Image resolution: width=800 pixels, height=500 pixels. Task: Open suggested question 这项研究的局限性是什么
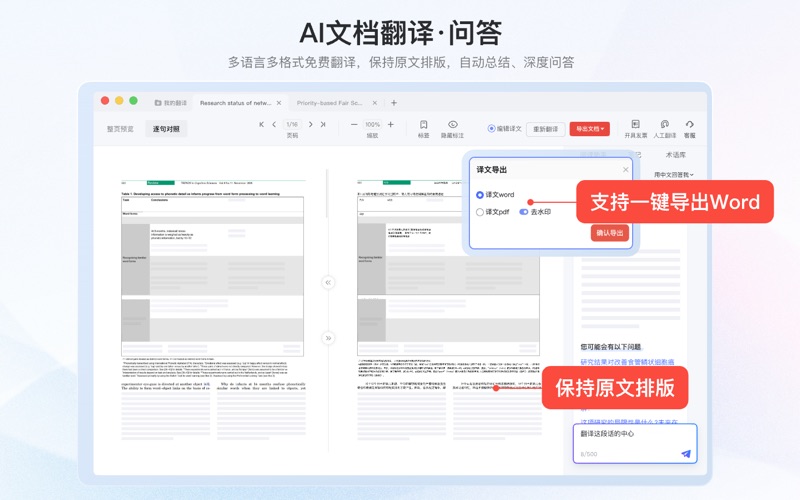(x=629, y=421)
